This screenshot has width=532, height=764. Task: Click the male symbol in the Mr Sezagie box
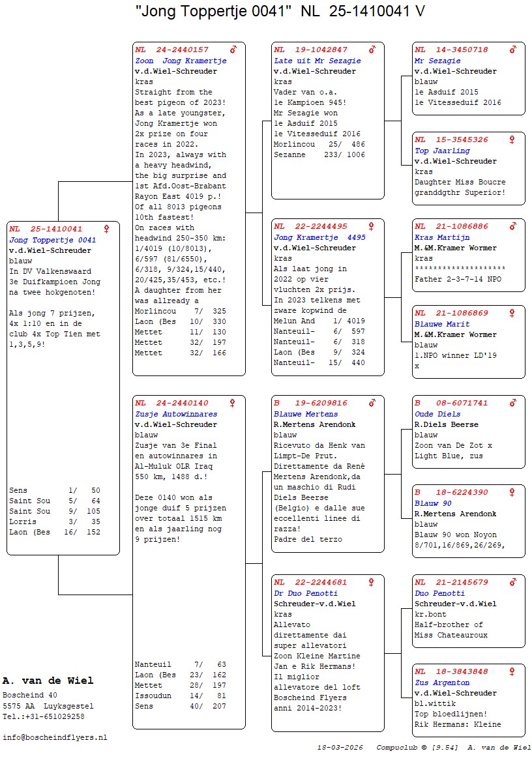click(x=512, y=50)
